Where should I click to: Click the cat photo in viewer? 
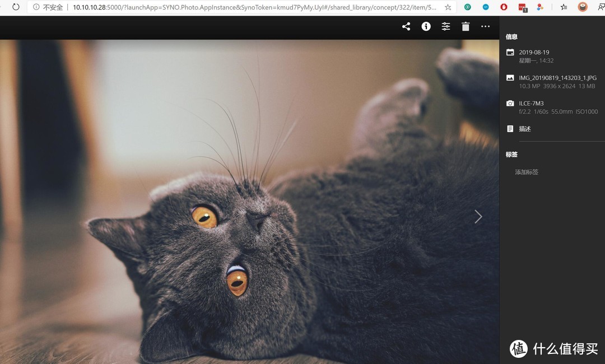[x=249, y=202]
